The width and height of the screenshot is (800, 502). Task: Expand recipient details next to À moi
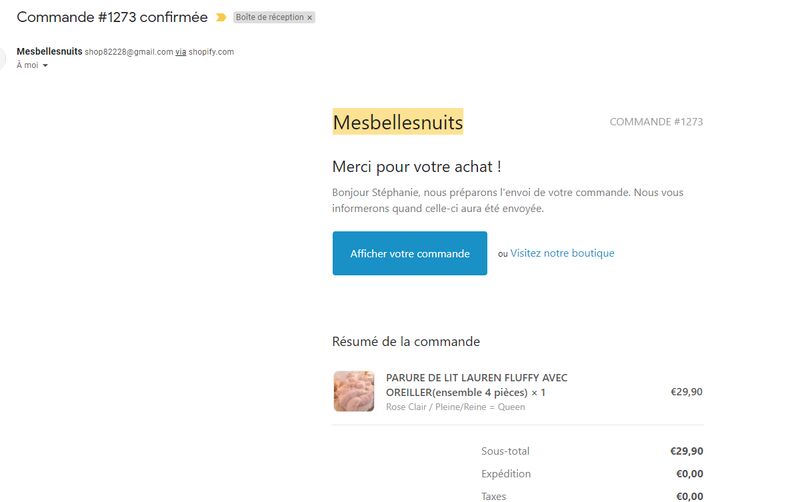pos(45,66)
